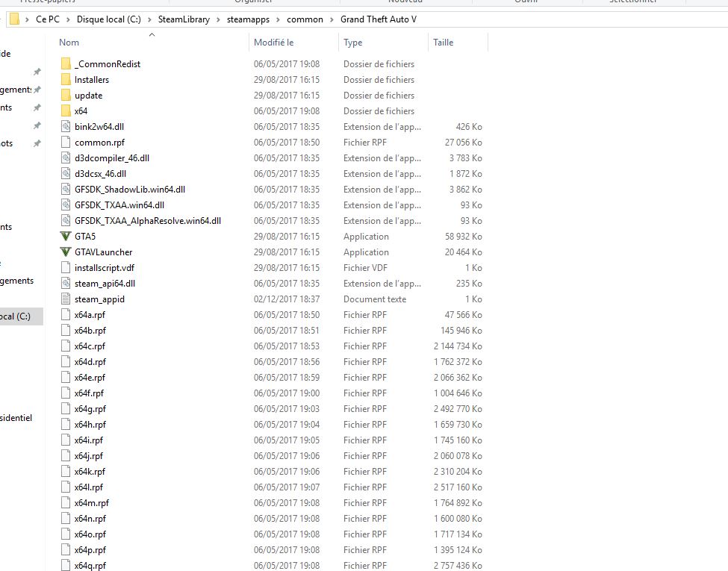Image resolution: width=728 pixels, height=571 pixels.
Task: Click the x64a.rpf file icon
Action: coord(66,315)
